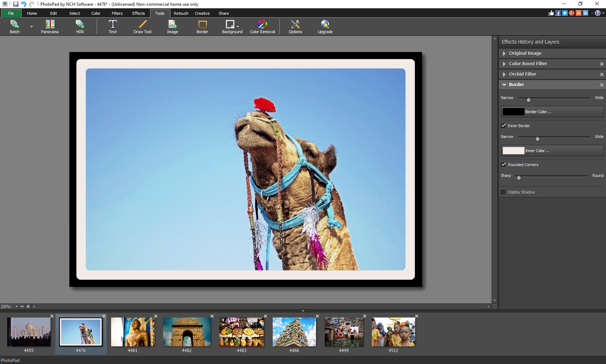Activate the Draw Tool

point(142,27)
